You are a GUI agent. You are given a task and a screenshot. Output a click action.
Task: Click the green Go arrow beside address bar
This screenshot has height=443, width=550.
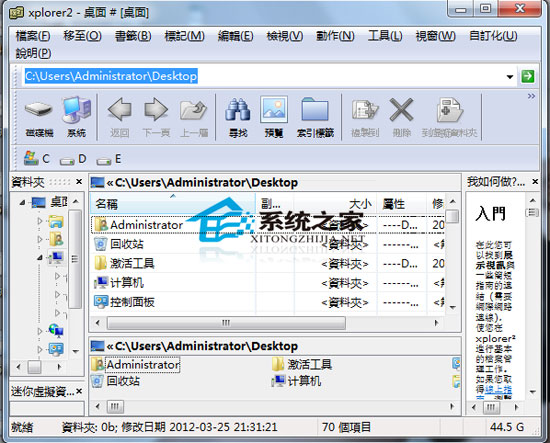click(528, 76)
